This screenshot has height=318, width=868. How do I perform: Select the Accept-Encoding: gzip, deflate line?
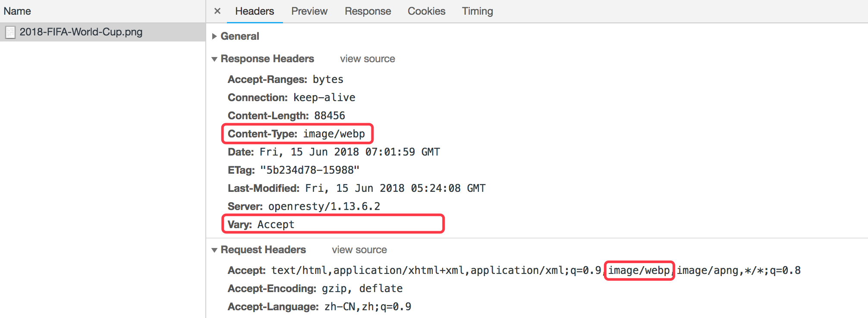[315, 289]
